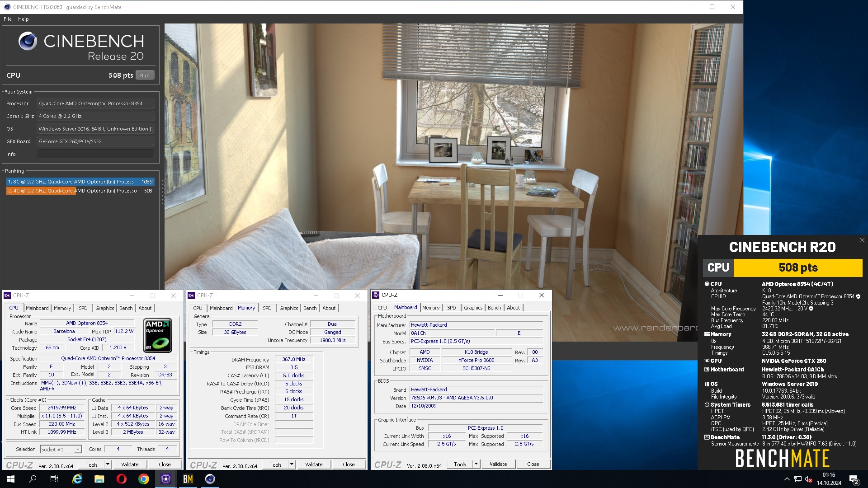Screen dimensions: 868x488
Task: Open notification center icon
Action: [x=854, y=479]
